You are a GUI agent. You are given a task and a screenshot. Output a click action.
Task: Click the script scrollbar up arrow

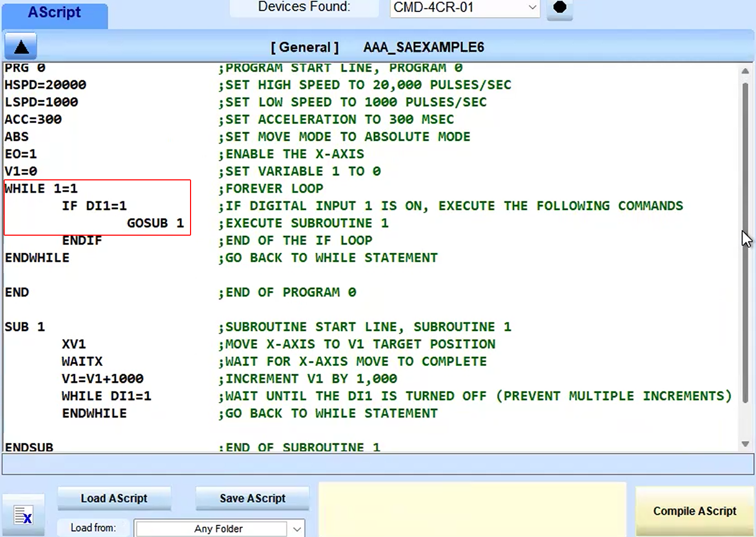(745, 71)
